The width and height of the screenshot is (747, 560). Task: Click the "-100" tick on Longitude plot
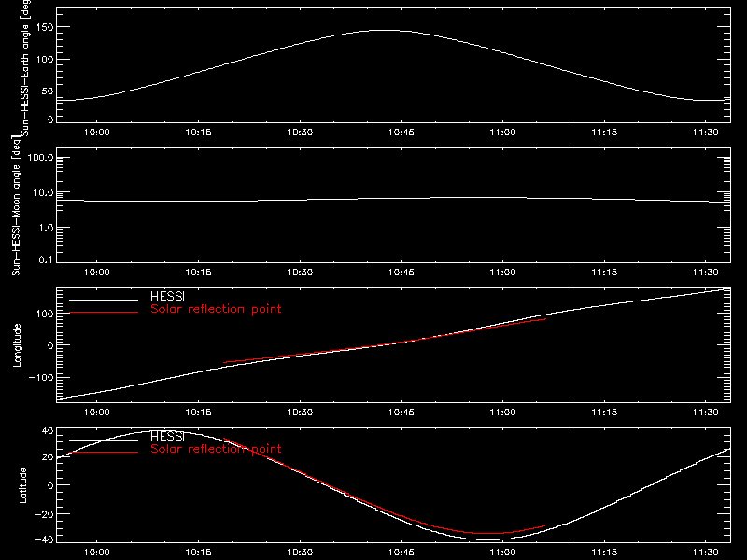click(41, 377)
